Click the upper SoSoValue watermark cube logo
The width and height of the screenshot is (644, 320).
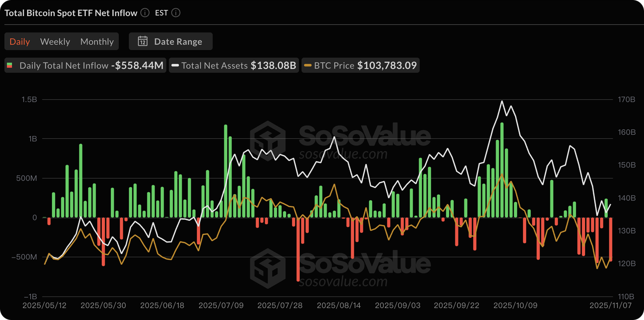click(268, 139)
